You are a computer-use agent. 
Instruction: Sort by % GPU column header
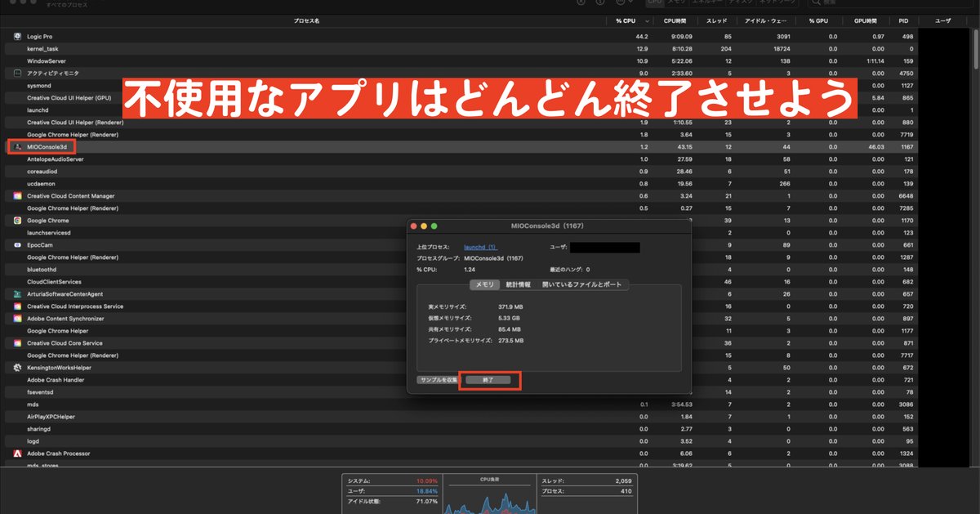[819, 20]
